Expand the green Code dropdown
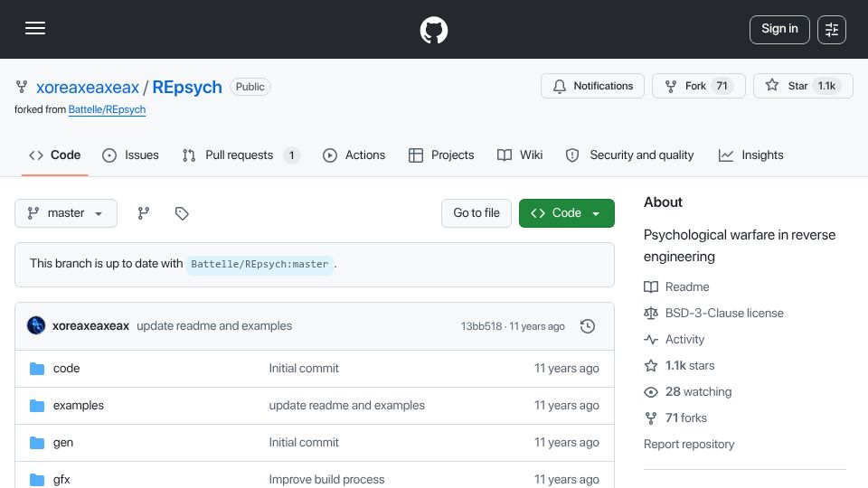 566,213
